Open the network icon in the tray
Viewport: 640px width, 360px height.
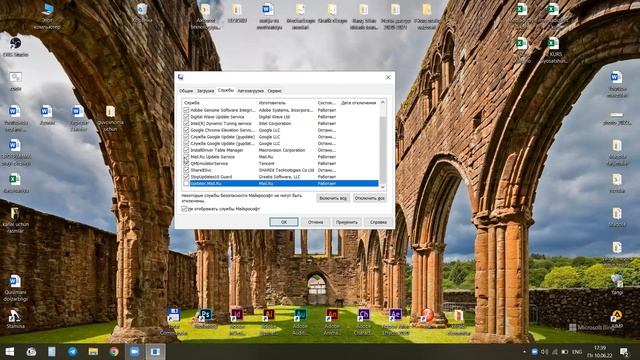click(554, 352)
